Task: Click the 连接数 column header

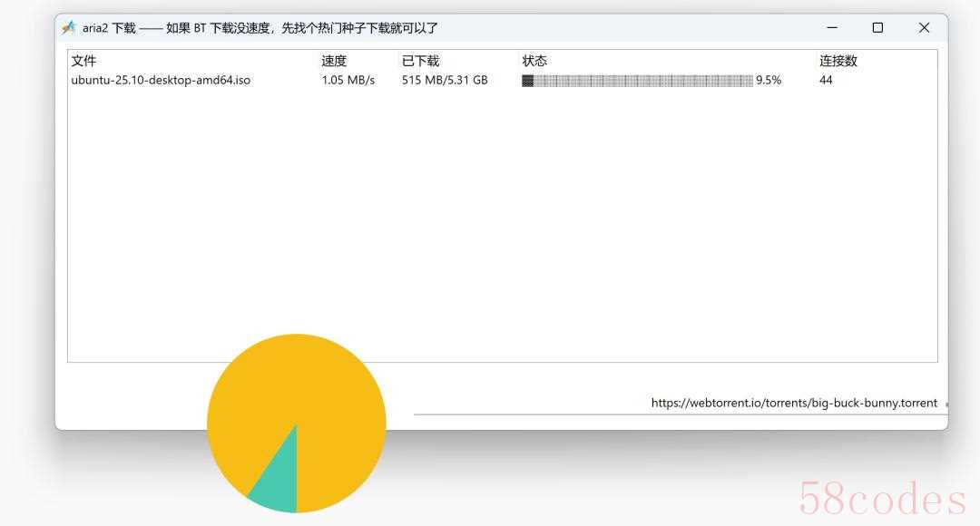Action: [x=838, y=61]
